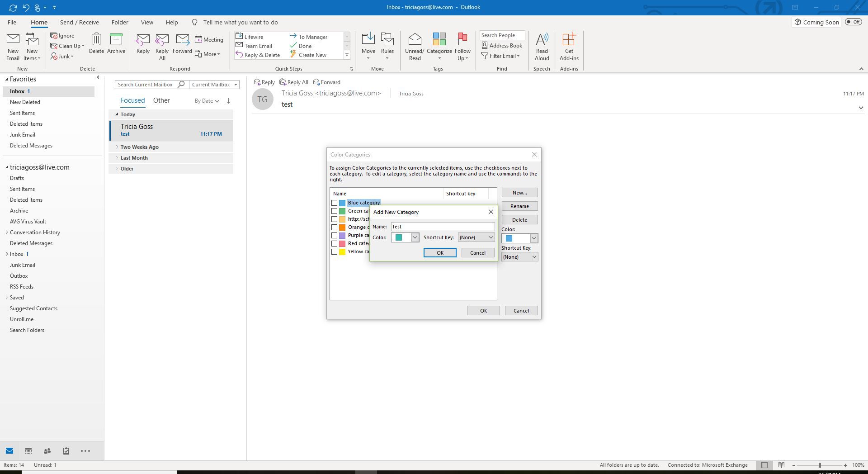Switch to People view icon
This screenshot has width=868, height=474.
point(47,451)
